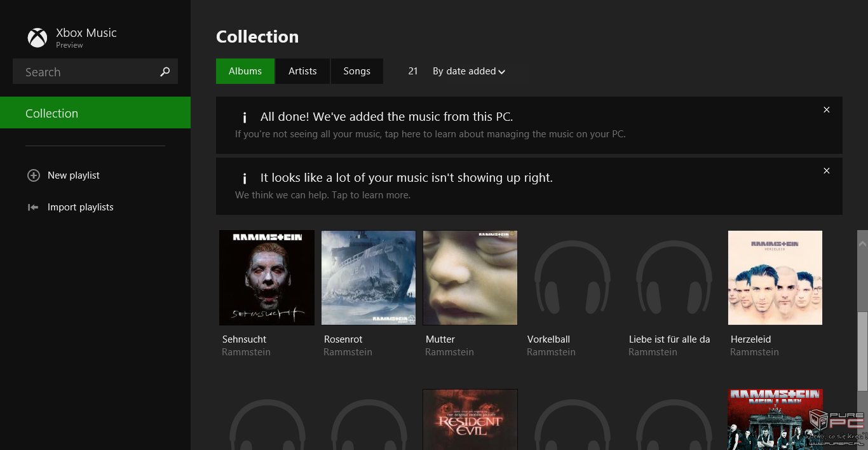868x450 pixels.
Task: Click the '21' album count
Action: pos(413,71)
